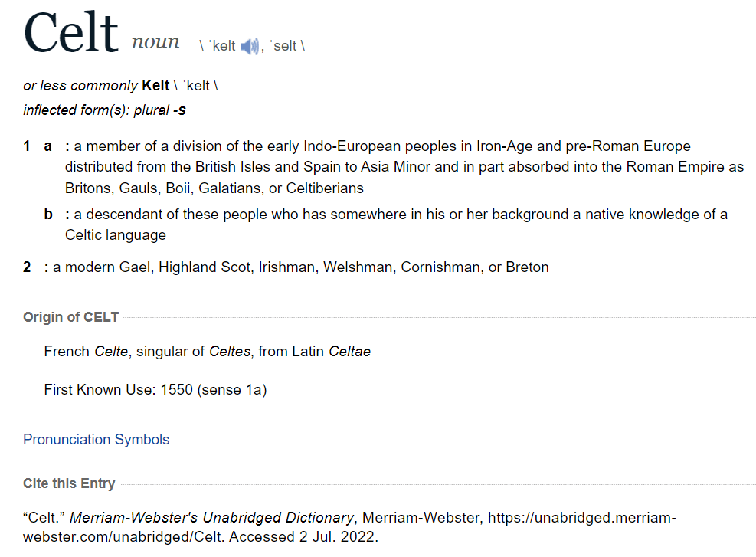Click the large headword Celt

[x=70, y=34]
